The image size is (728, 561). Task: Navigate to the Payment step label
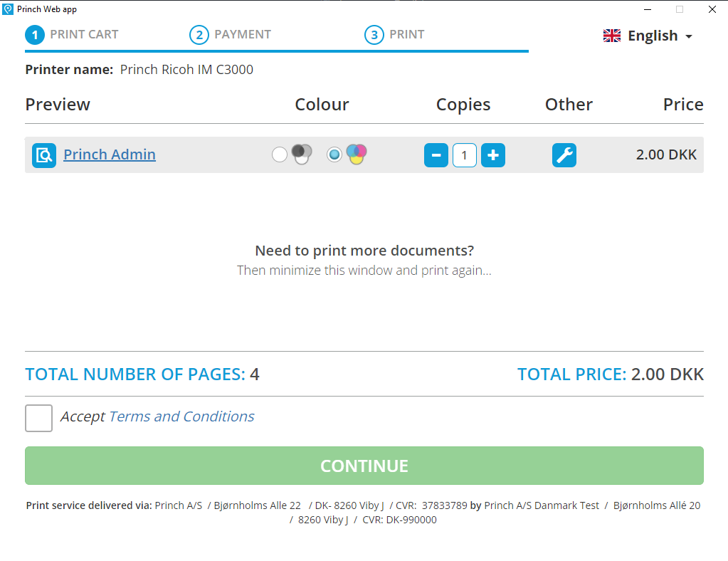click(x=242, y=34)
